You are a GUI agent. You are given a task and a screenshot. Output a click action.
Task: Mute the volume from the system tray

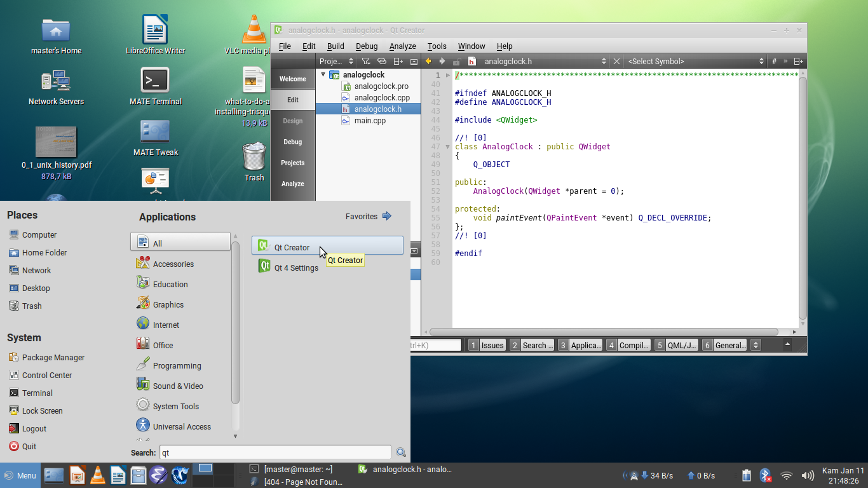click(x=808, y=475)
